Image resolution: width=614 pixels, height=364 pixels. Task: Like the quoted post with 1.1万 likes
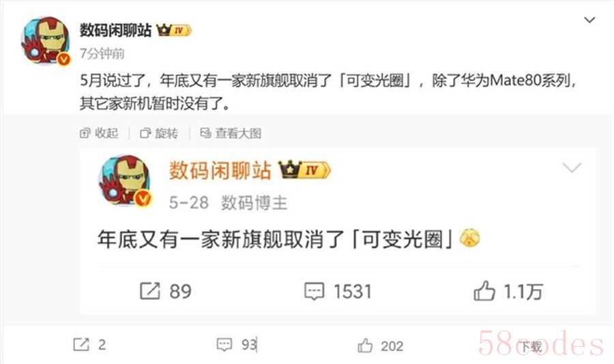click(508, 291)
